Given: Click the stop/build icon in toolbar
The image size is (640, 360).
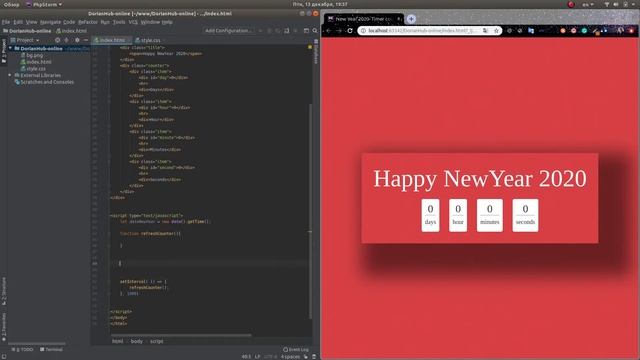Looking at the screenshot, I should click(x=296, y=31).
